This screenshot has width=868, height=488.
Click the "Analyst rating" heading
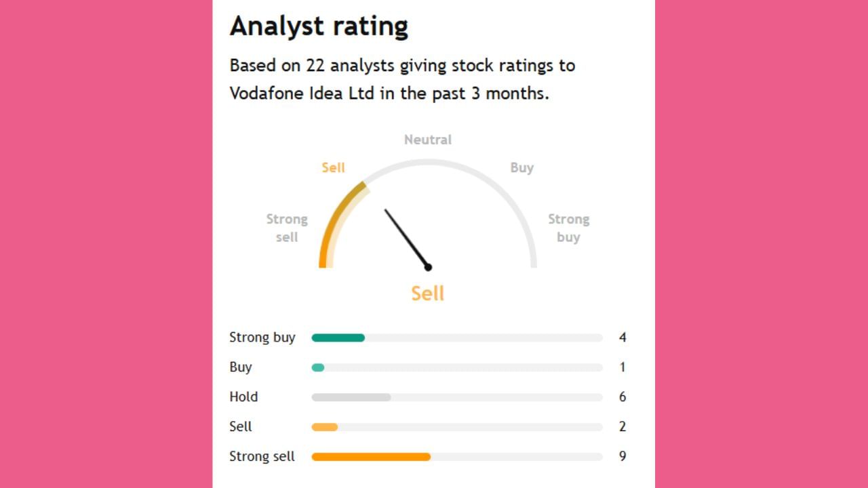point(319,26)
